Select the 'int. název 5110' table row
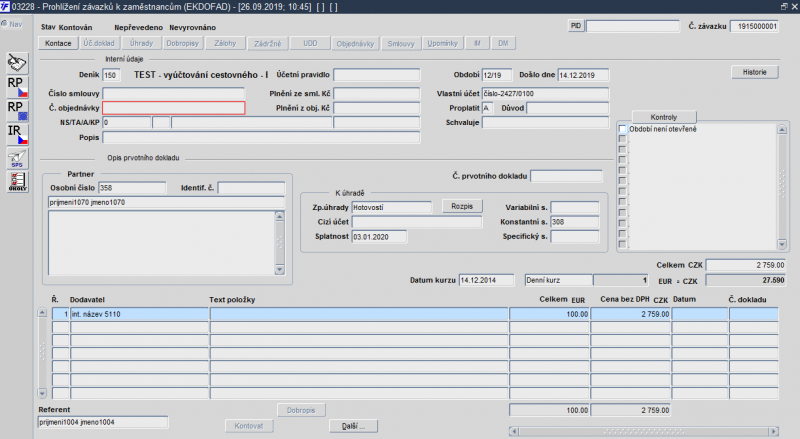Screen dimensions: 800x439 [415, 314]
